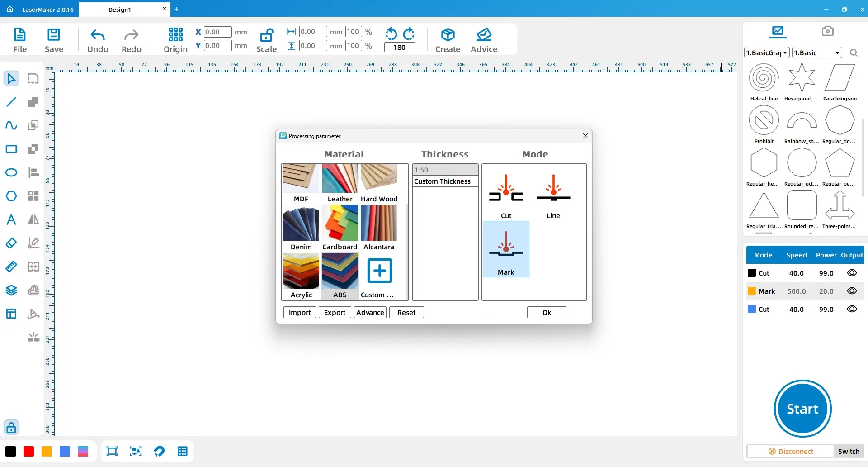Open the Layers stack tool

coord(11,290)
